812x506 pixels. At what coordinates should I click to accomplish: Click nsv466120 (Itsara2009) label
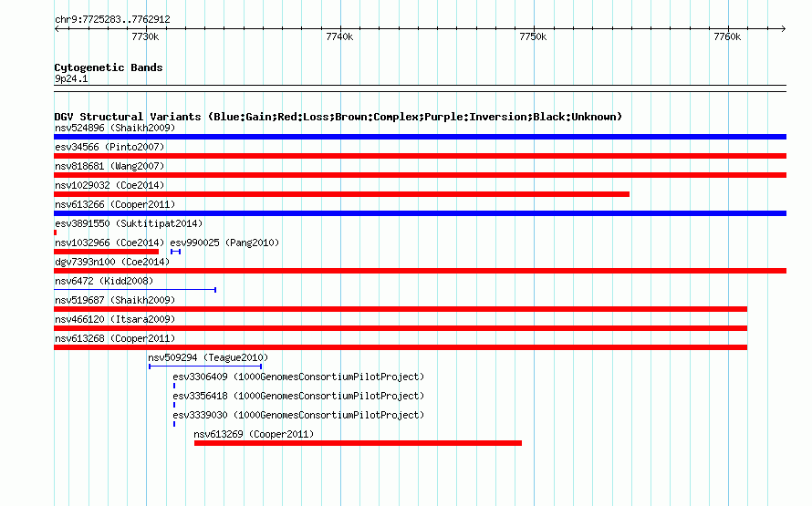[115, 319]
